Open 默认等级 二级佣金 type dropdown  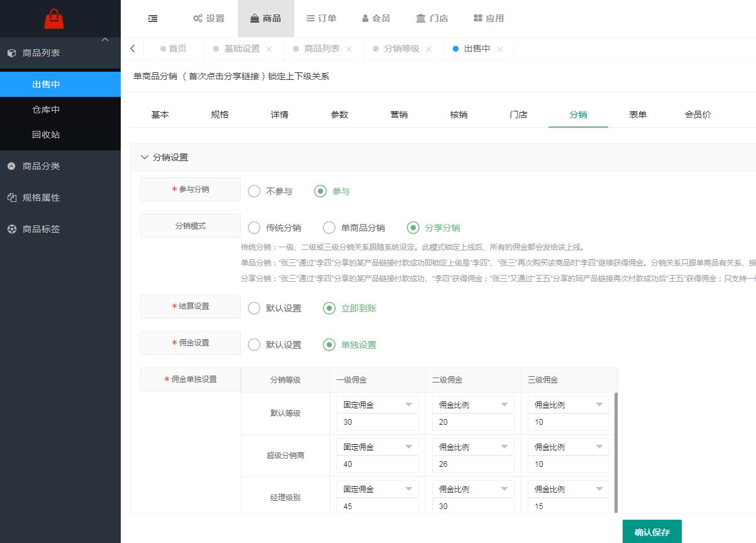(x=473, y=405)
